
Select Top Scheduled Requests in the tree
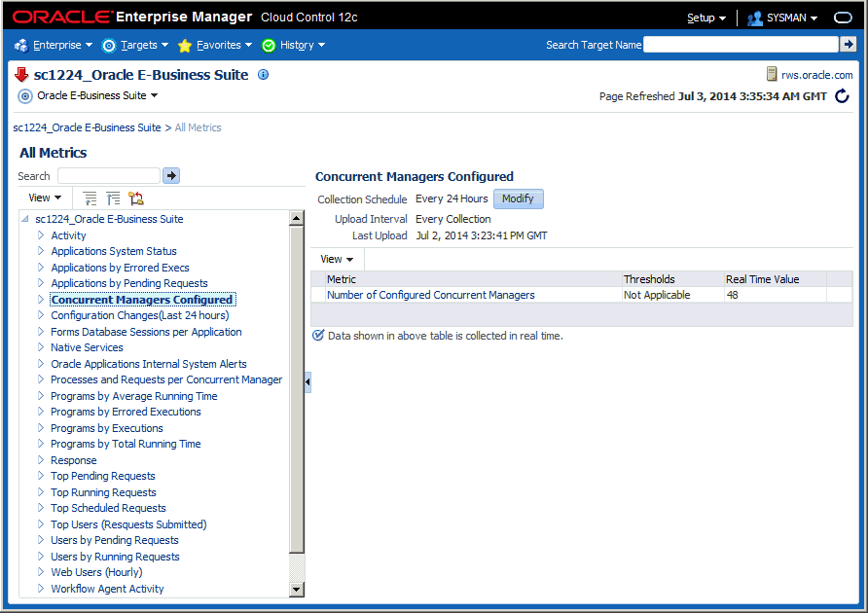click(109, 508)
